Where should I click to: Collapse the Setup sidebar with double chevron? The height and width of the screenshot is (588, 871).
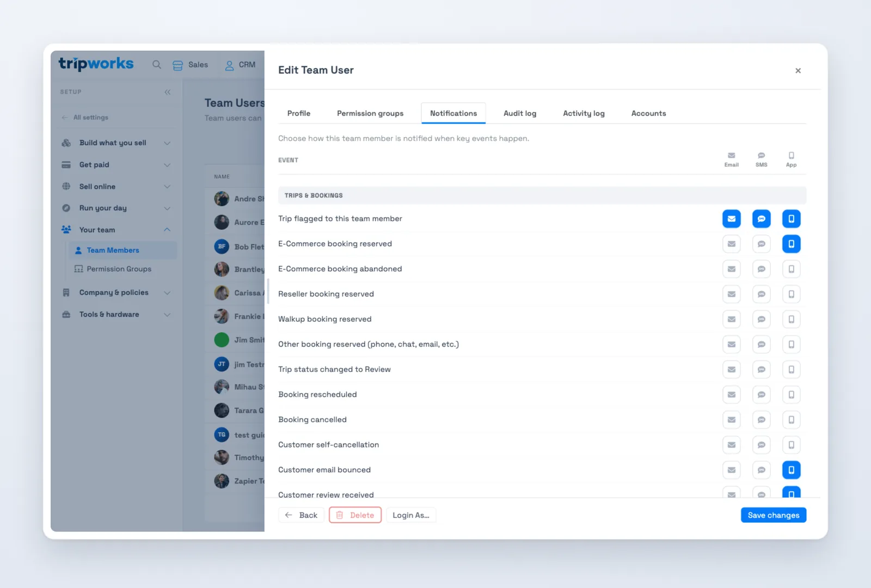168,92
